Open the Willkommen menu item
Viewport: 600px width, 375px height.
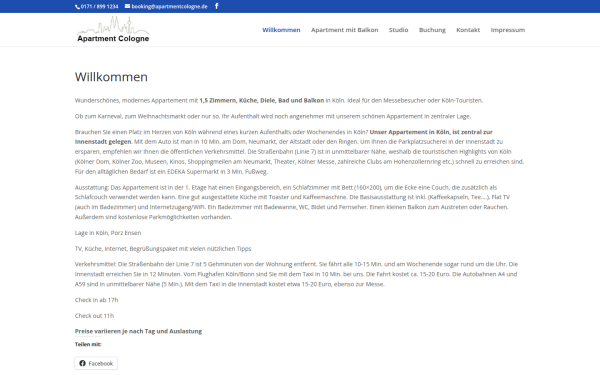click(281, 30)
